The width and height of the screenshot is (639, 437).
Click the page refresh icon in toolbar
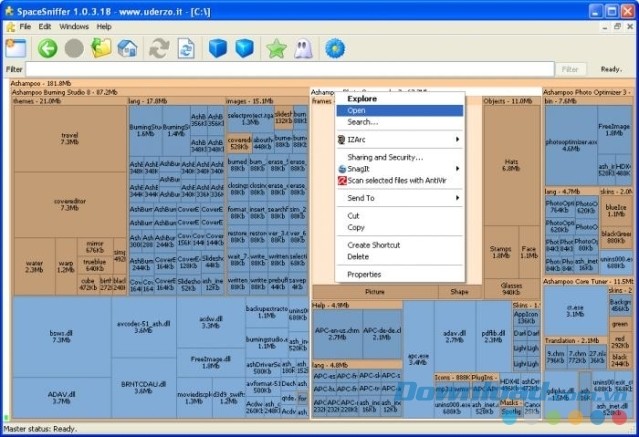[x=186, y=48]
